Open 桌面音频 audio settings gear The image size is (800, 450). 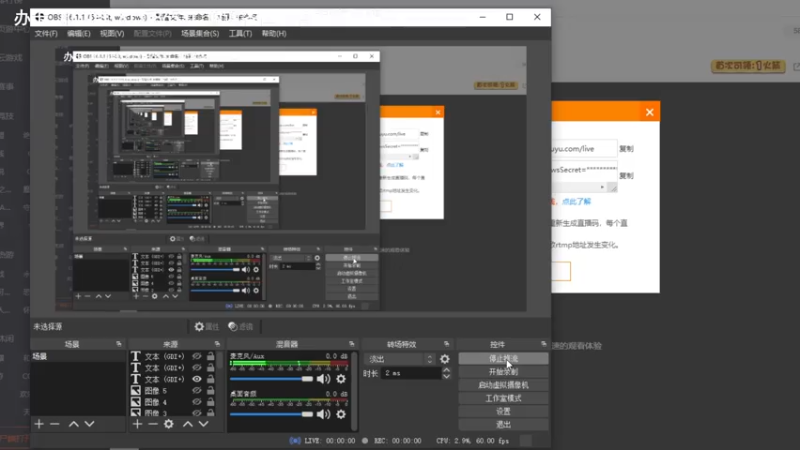pos(341,414)
